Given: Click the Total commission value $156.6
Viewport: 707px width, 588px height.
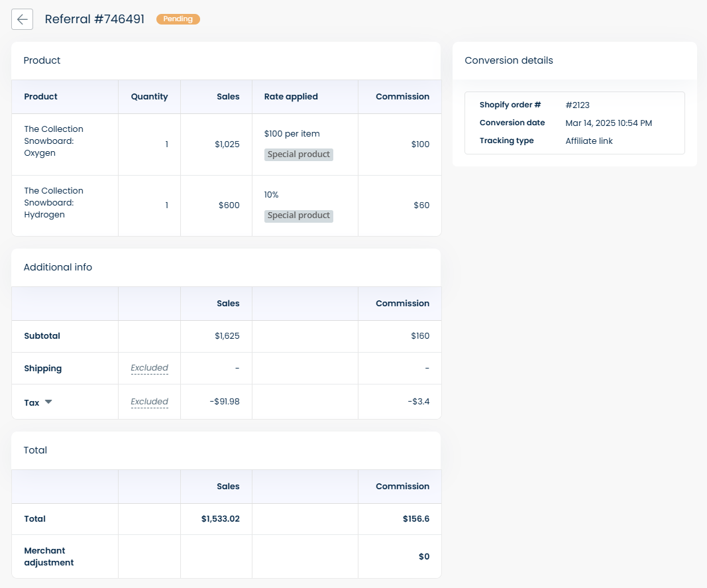Looking at the screenshot, I should click(x=415, y=519).
